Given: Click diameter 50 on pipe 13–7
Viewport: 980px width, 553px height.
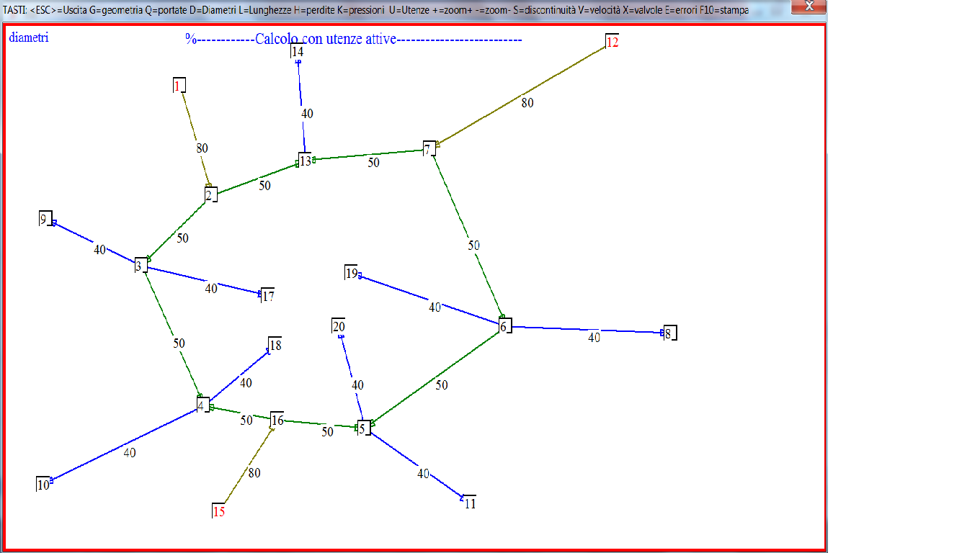Looking at the screenshot, I should click(373, 163).
